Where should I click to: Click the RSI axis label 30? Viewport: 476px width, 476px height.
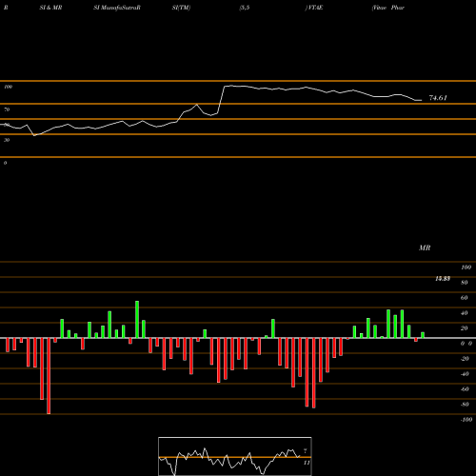coord(7,140)
